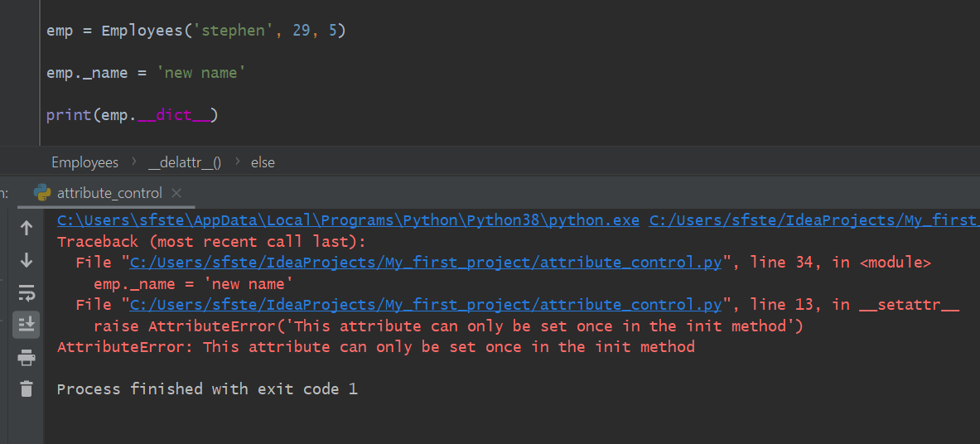The height and width of the screenshot is (444, 980).
Task: Open the python.exe path link
Action: pyautogui.click(x=348, y=220)
